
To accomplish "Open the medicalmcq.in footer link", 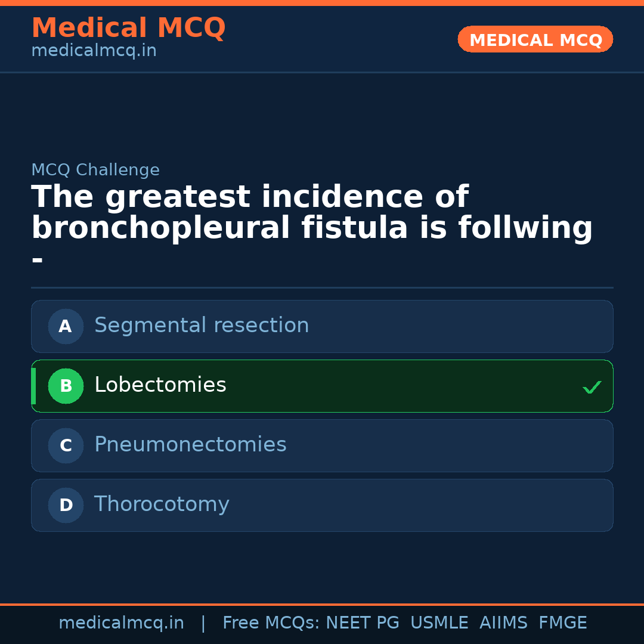I will (x=121, y=622).
